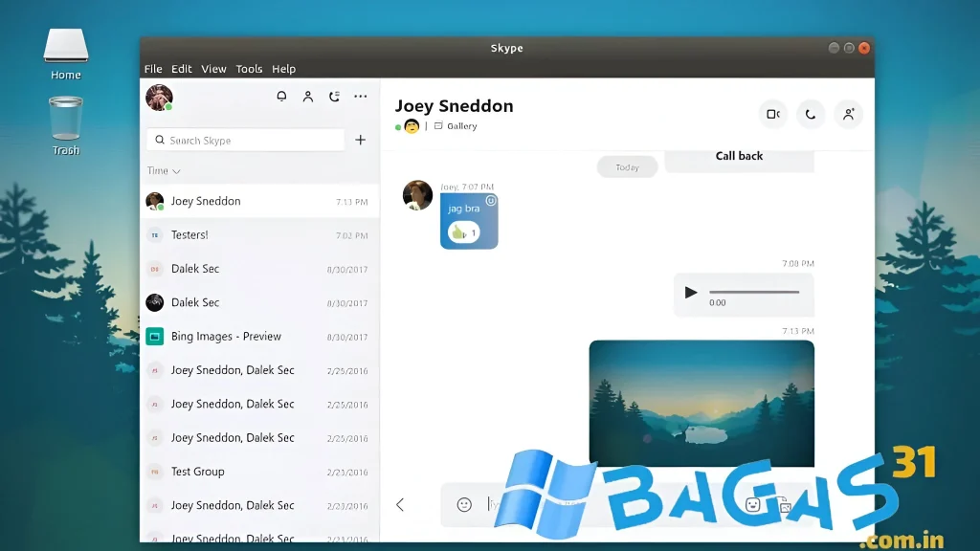Click Joey's avatar next to the message
This screenshot has height=551, width=980.
click(417, 195)
